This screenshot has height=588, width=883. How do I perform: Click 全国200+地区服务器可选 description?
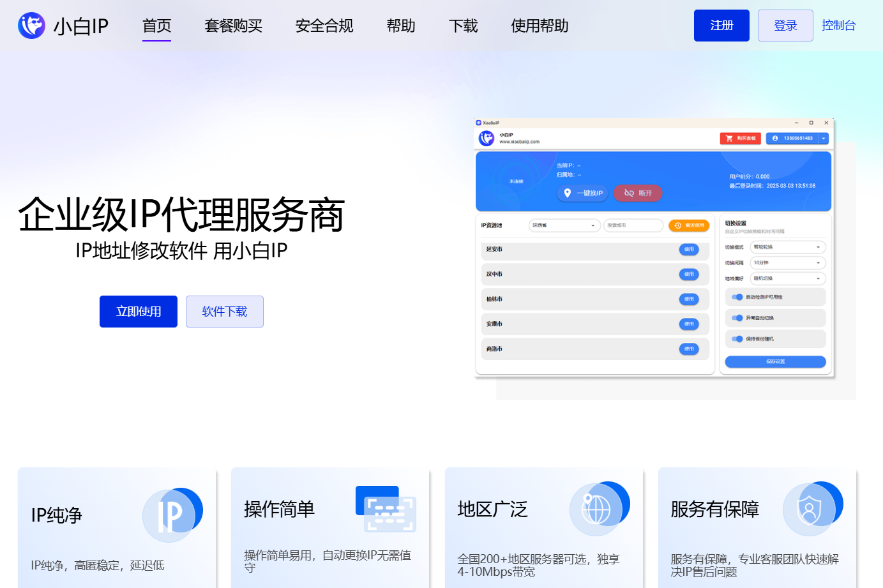538,565
